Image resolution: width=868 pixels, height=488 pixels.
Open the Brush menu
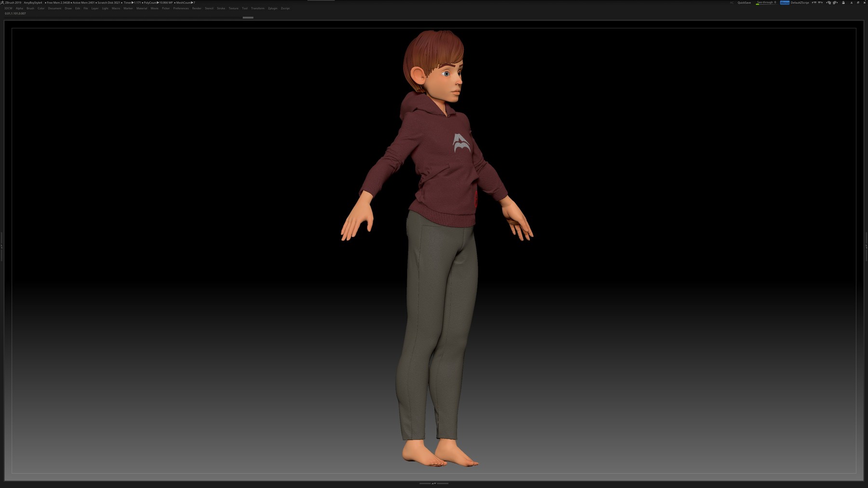30,8
